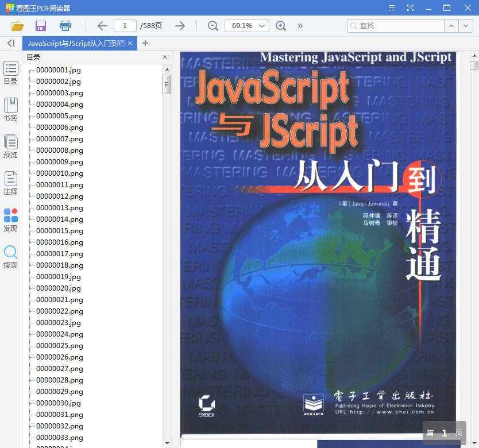479x448 pixels.
Task: Open the 目录 contents sidebar panel
Action: pyautogui.click(x=11, y=73)
